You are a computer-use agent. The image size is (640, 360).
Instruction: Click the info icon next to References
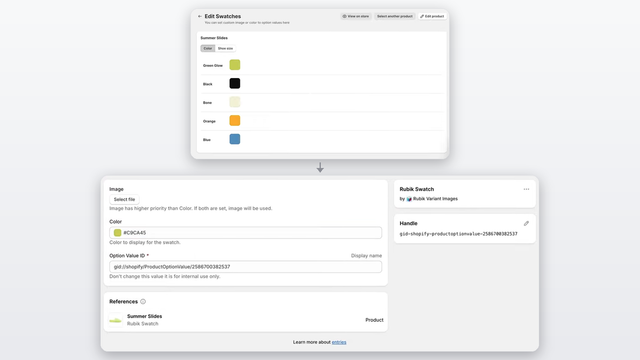coord(143,302)
